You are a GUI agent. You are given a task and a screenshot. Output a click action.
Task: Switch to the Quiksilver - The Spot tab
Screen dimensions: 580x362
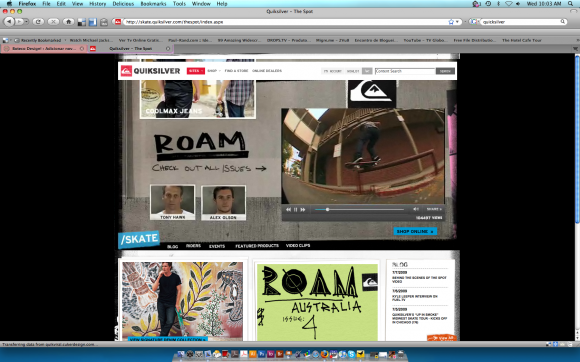point(131,48)
